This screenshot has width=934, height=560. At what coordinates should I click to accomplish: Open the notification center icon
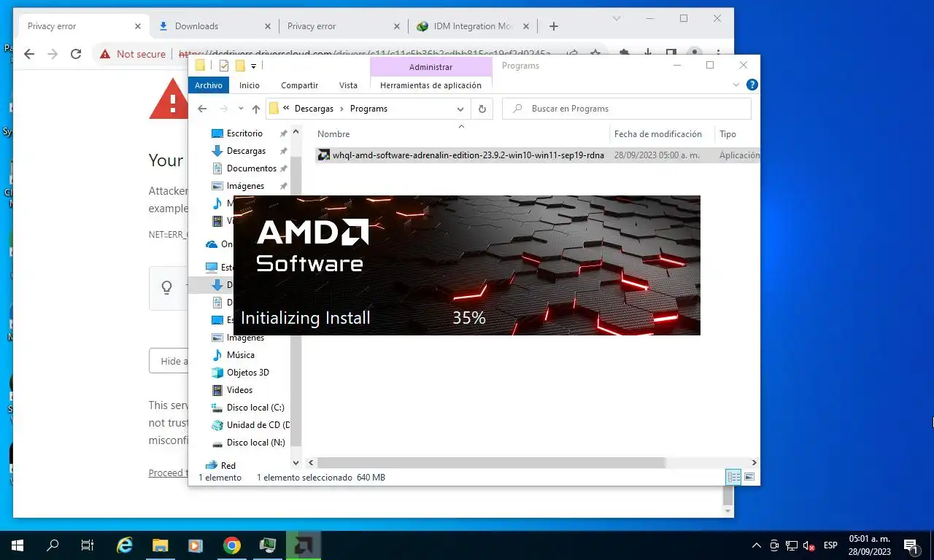911,545
